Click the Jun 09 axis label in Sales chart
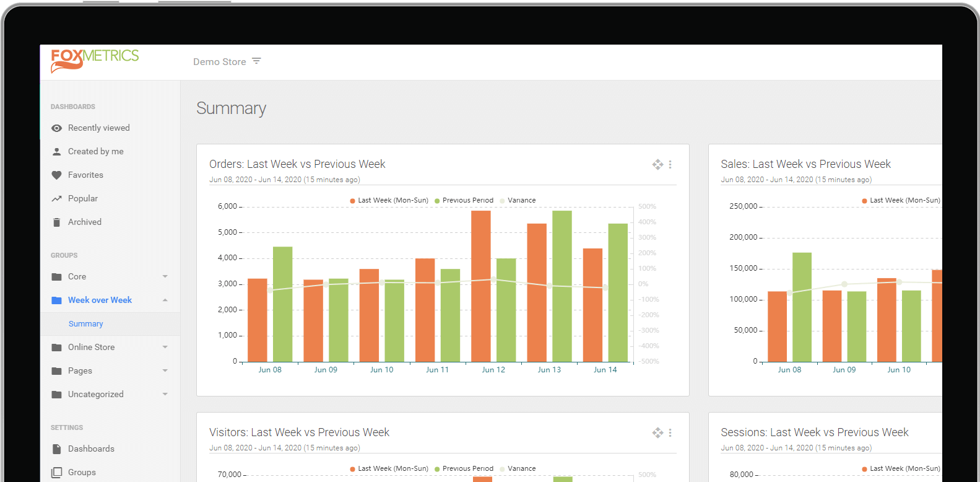980x482 pixels. [x=844, y=370]
